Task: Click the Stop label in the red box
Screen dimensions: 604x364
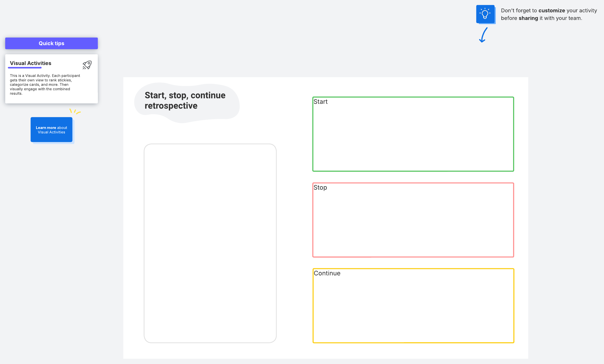Action: coord(320,188)
